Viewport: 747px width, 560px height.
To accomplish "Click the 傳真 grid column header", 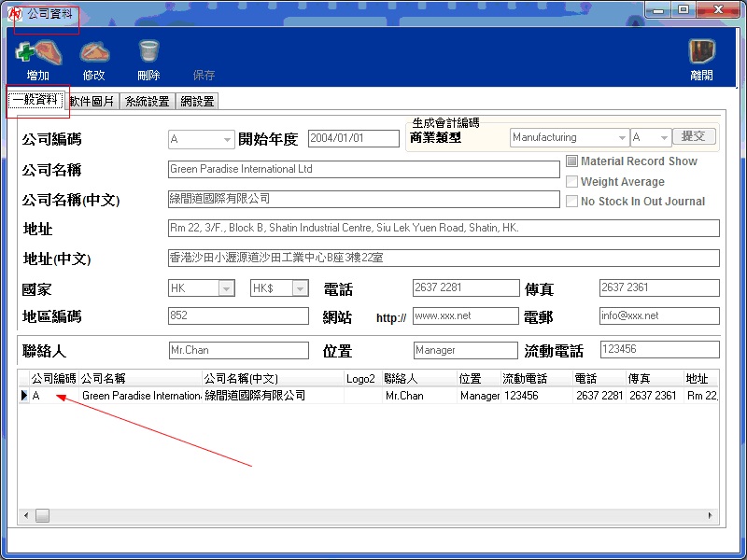I will [655, 379].
